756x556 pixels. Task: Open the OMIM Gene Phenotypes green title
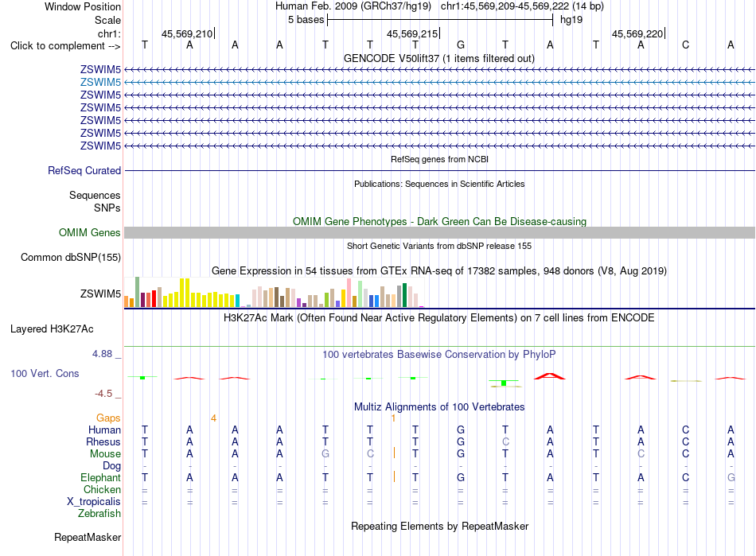click(440, 222)
